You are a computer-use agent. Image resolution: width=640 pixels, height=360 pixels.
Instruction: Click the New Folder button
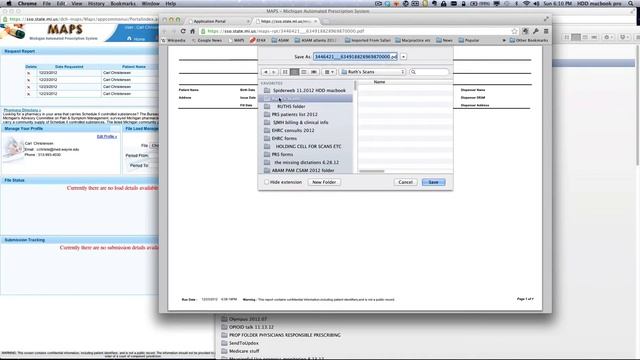pos(324,182)
